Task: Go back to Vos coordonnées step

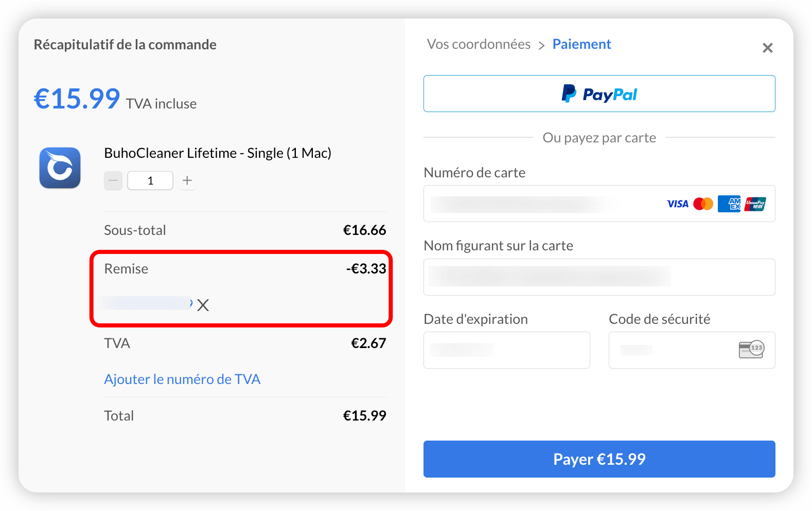Action: 479,44
